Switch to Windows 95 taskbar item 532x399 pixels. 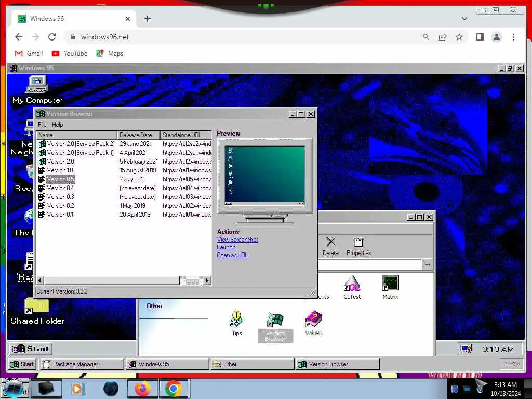(x=168, y=364)
